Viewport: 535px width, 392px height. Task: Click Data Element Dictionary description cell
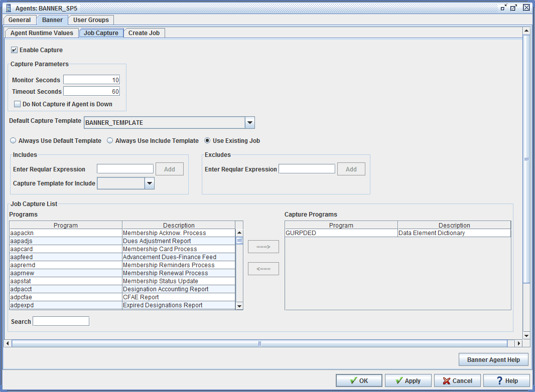[454, 233]
